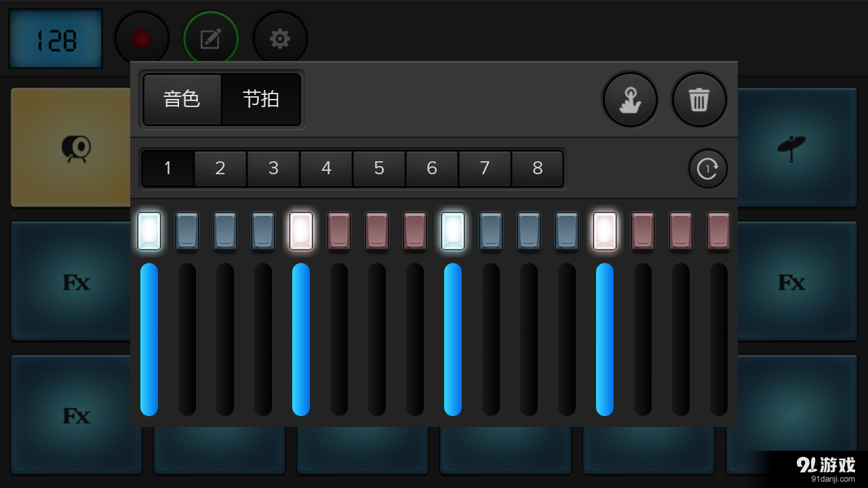Toggle the green-ringed edit pencil button

click(211, 39)
